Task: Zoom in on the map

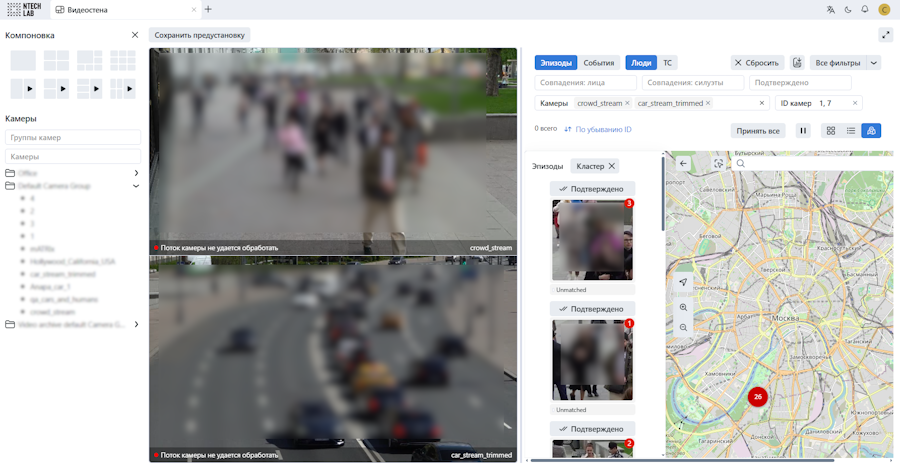Action: pos(683,308)
